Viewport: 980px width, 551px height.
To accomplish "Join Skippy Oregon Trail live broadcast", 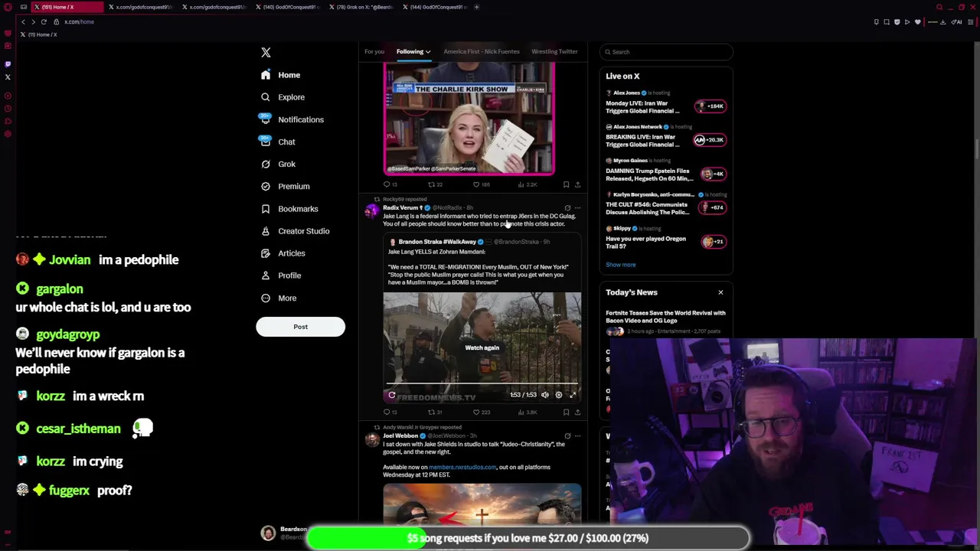I will click(x=665, y=238).
